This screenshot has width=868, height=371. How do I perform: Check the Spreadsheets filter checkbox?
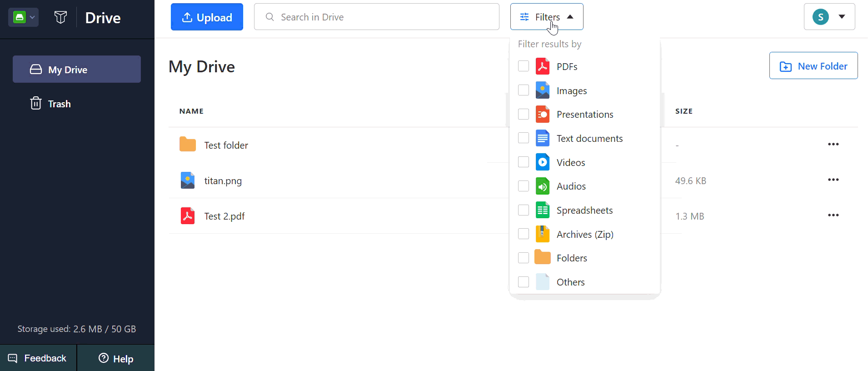[524, 210]
